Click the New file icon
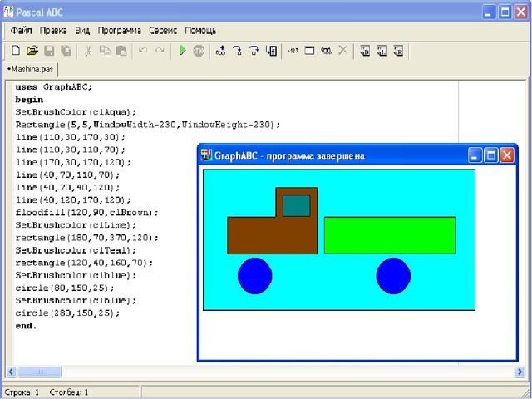The image size is (532, 399). (17, 51)
